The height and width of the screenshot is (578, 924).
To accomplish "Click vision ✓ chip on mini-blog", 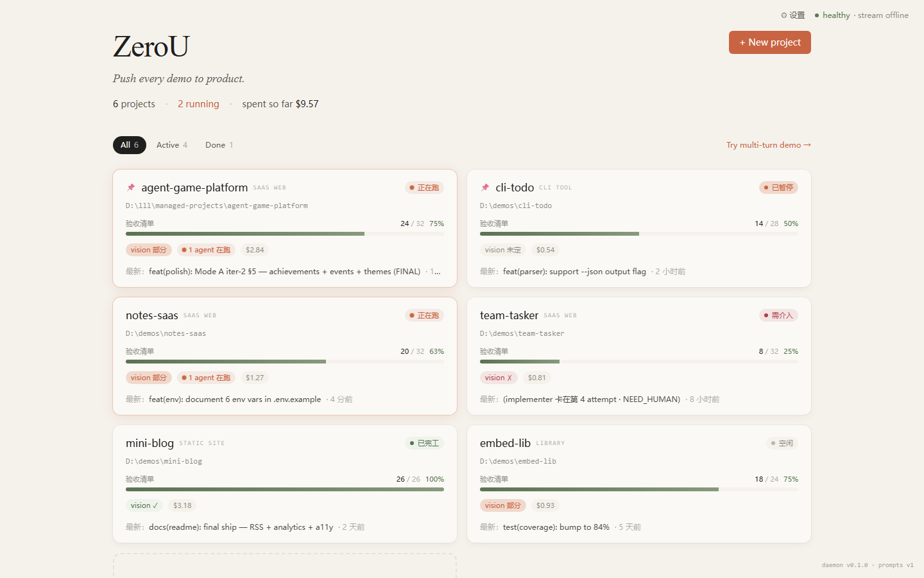I will click(x=144, y=505).
